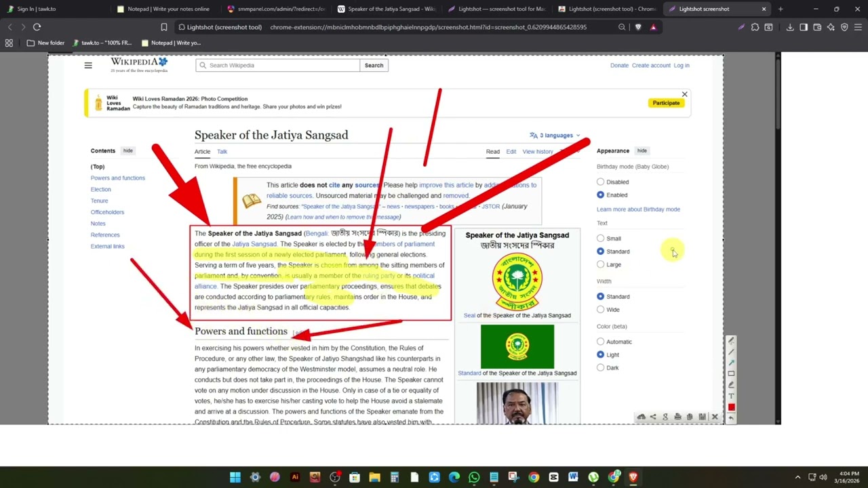Switch to the Article tab
The height and width of the screenshot is (488, 868).
click(202, 152)
